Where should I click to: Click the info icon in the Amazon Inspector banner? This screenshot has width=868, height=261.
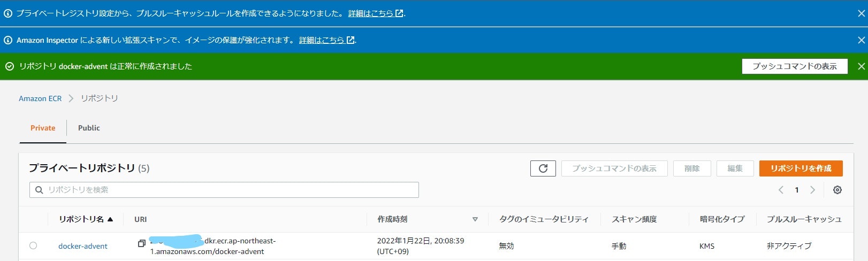coord(8,40)
